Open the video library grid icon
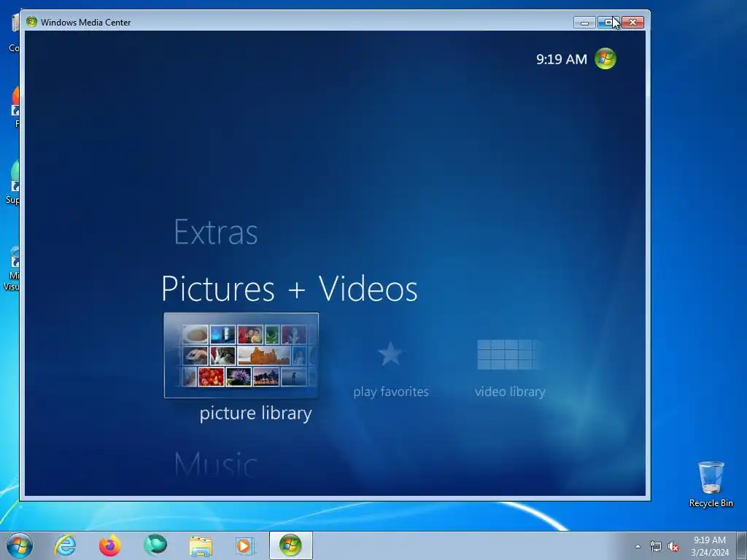Viewport: 747px width, 560px height. 508,354
